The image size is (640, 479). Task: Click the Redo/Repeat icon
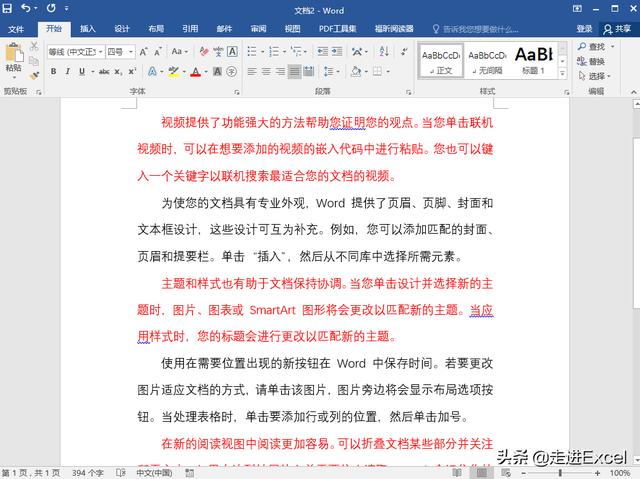click(x=51, y=8)
